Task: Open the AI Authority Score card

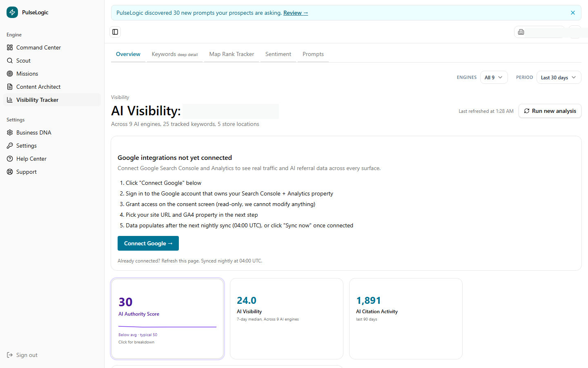Action: [x=167, y=319]
